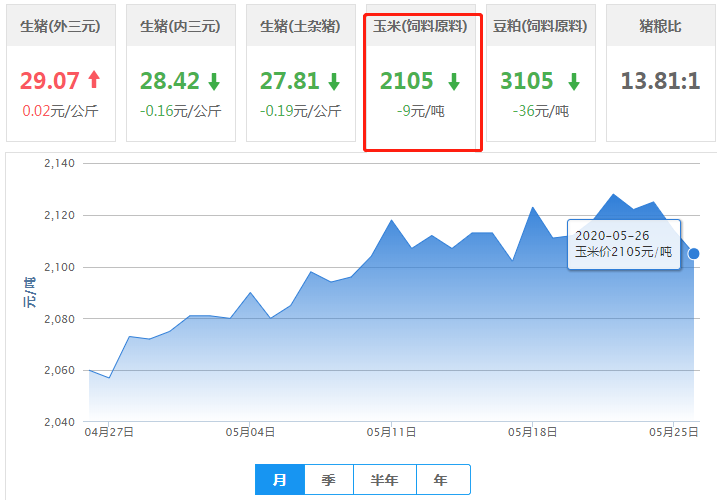Click the blue data point on chart end

point(694,254)
